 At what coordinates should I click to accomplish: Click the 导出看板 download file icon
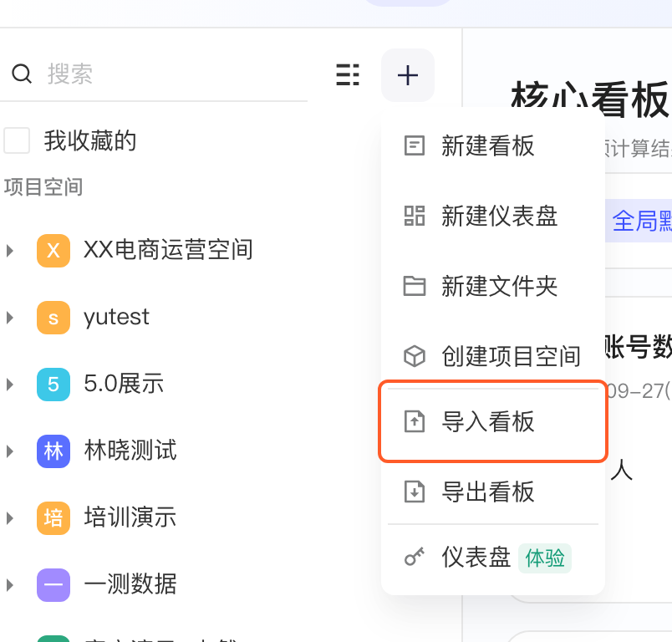[x=415, y=492]
